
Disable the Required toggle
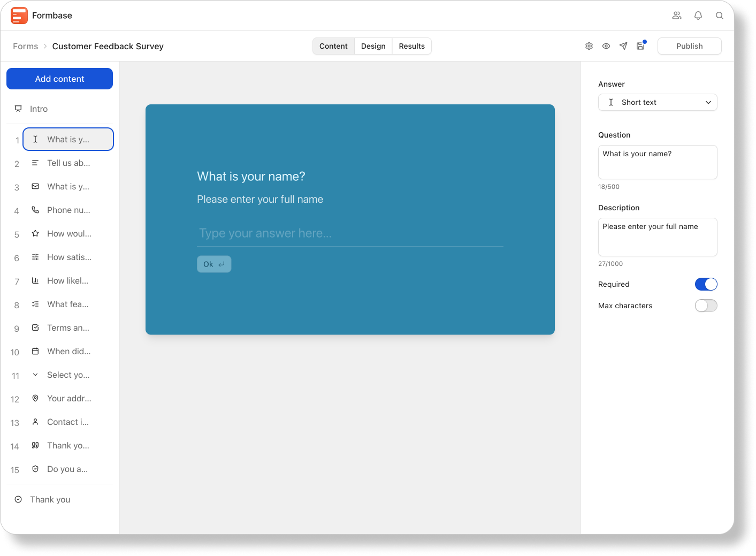pyautogui.click(x=706, y=284)
